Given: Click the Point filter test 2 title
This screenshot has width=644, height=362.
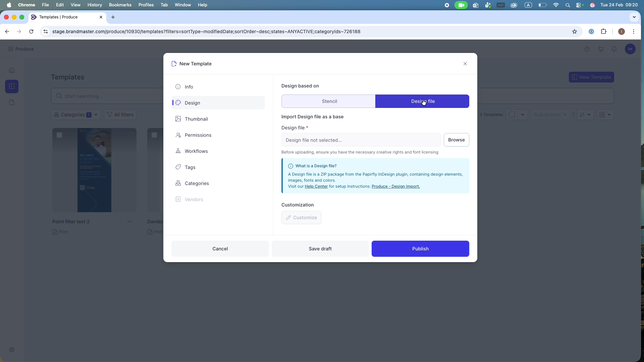Looking at the screenshot, I should 71,222.
